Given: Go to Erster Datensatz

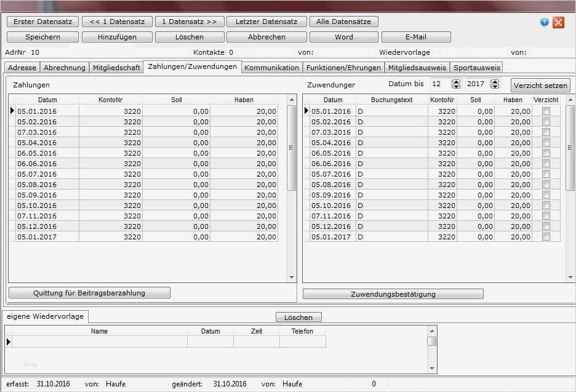Looking at the screenshot, I should click(42, 22).
